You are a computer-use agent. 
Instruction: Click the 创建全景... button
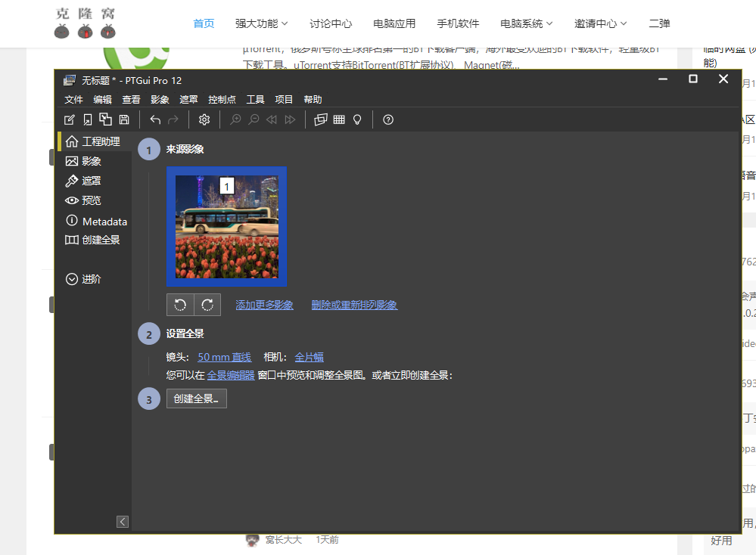(196, 398)
